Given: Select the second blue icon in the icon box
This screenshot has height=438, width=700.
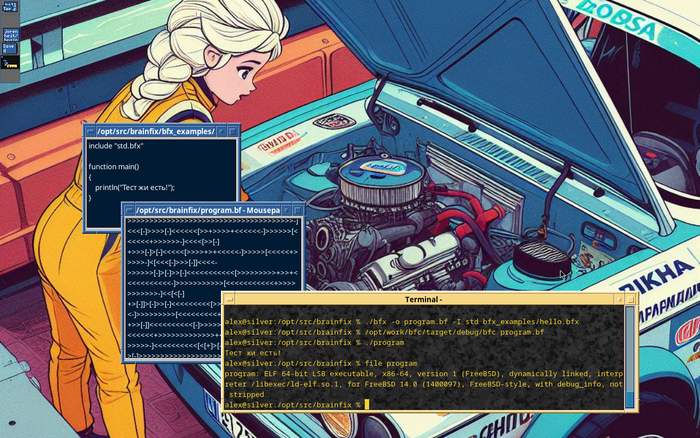Looking at the screenshot, I should tap(10, 35).
